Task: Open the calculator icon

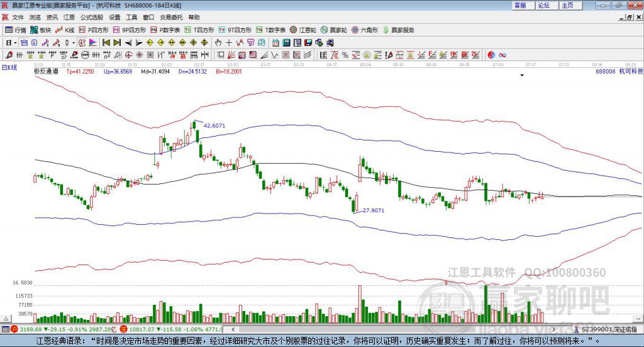Action: click(287, 43)
